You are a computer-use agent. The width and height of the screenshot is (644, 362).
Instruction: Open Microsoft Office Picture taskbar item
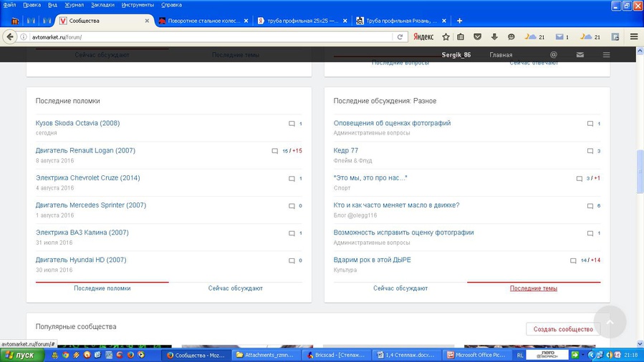point(478,355)
